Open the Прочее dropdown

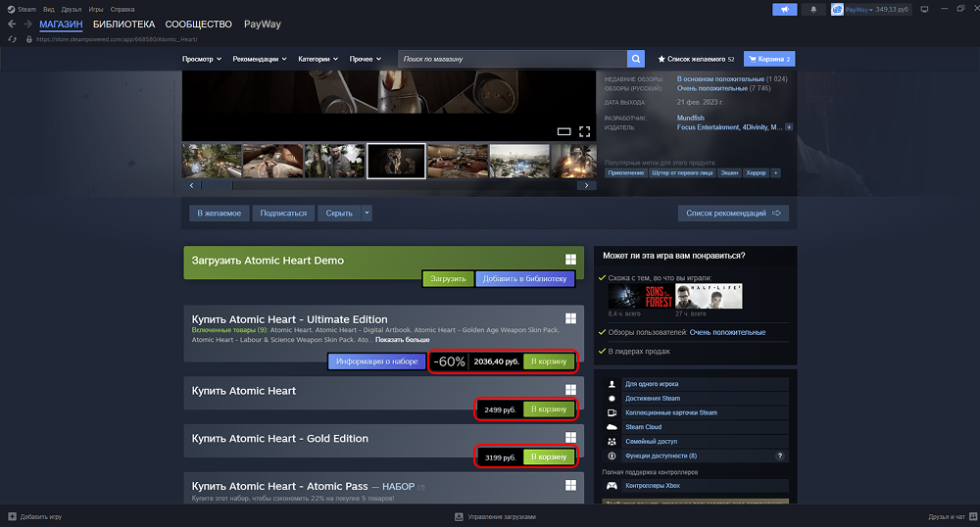click(365, 59)
